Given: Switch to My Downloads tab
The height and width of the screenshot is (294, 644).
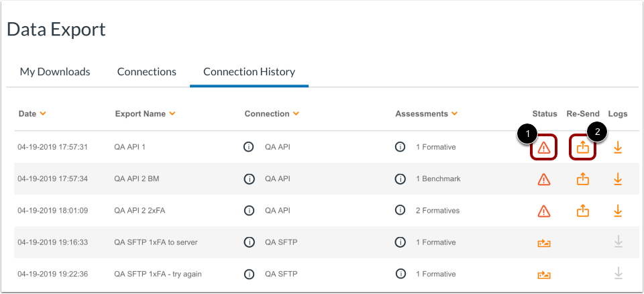Looking at the screenshot, I should (55, 72).
